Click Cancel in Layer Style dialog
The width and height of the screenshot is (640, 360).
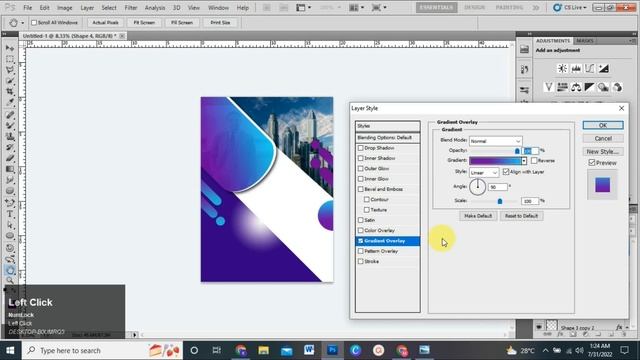click(603, 138)
